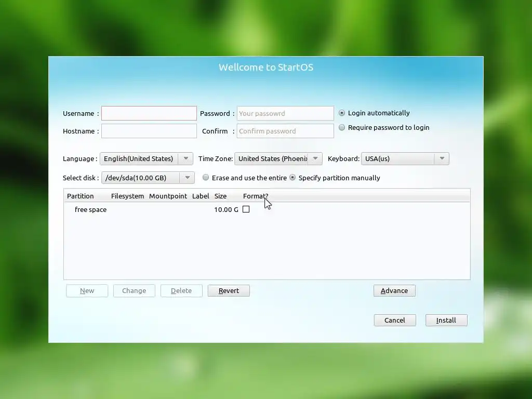Open the Select disk dropdown
This screenshot has width=532, height=399.
[x=148, y=178]
